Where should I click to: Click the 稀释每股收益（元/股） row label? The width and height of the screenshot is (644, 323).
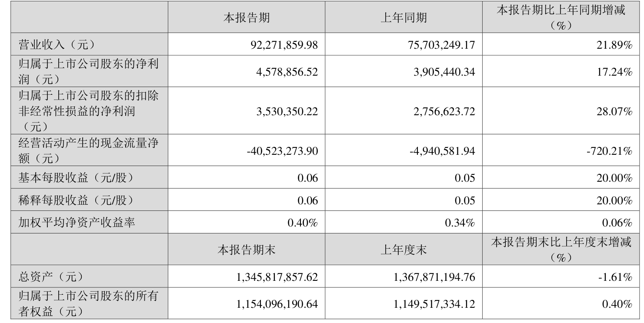(75, 200)
